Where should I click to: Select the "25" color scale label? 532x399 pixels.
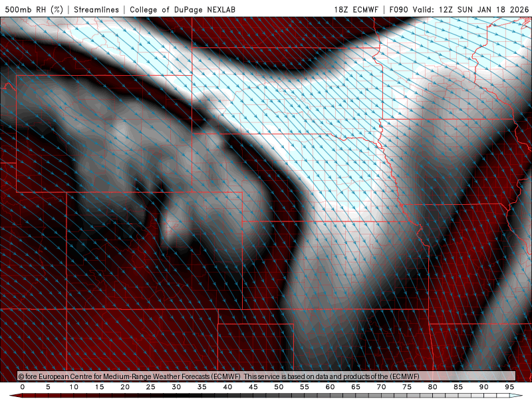tap(151, 387)
